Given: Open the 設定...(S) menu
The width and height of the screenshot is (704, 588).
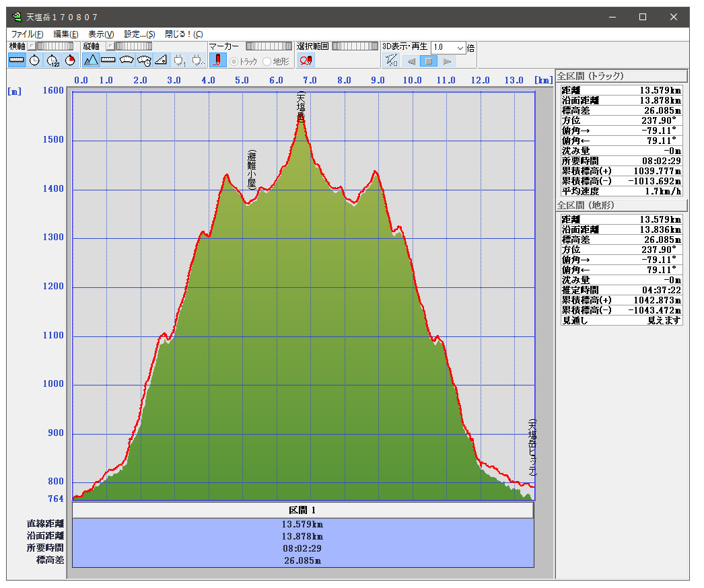Looking at the screenshot, I should (x=139, y=34).
